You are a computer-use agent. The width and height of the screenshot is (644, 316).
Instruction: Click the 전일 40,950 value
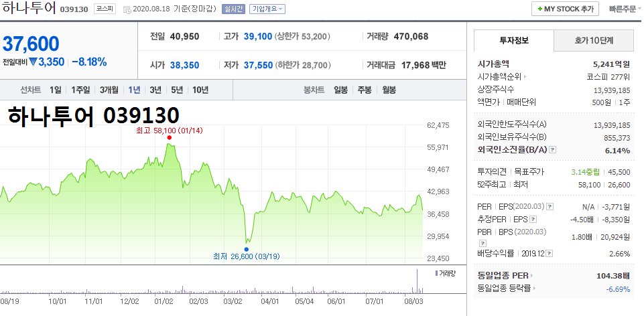[184, 37]
